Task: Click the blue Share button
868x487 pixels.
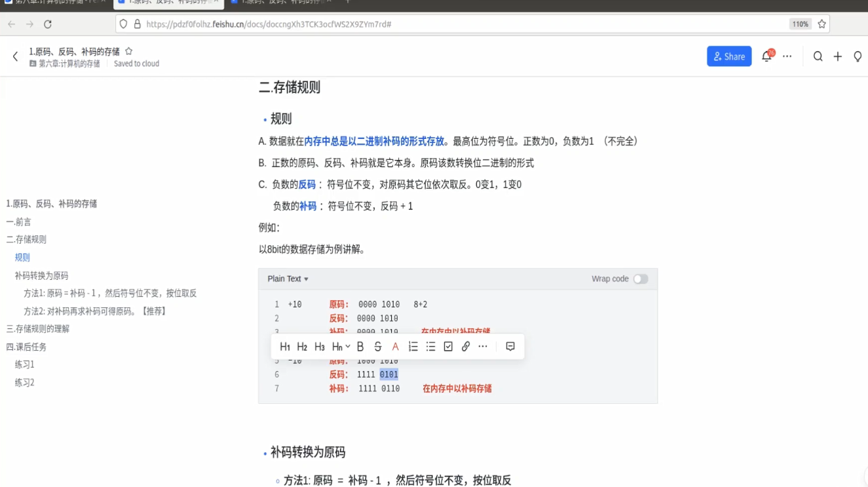Action: coord(729,56)
